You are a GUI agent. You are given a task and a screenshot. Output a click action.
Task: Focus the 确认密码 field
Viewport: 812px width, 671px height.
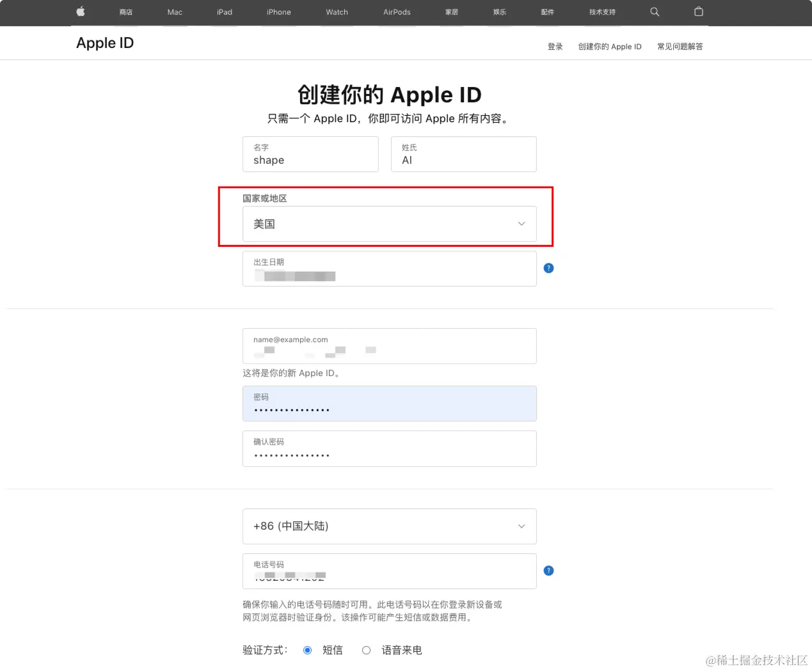coord(389,448)
